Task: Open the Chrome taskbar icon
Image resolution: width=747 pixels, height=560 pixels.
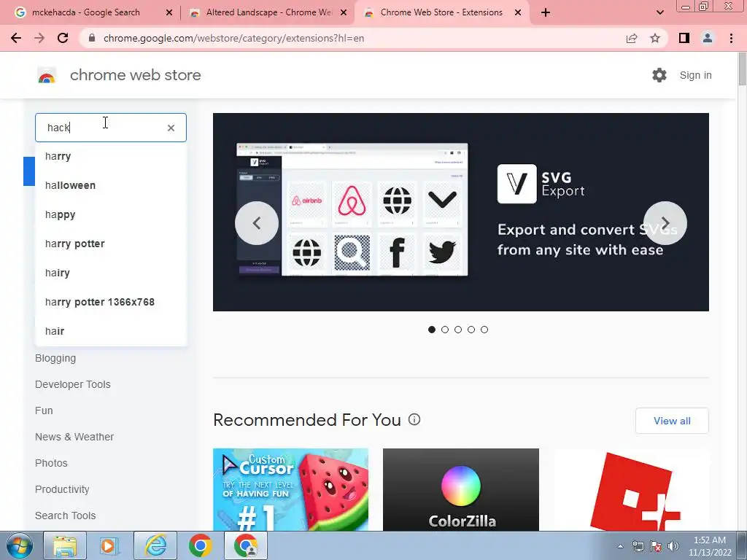Action: click(x=200, y=545)
